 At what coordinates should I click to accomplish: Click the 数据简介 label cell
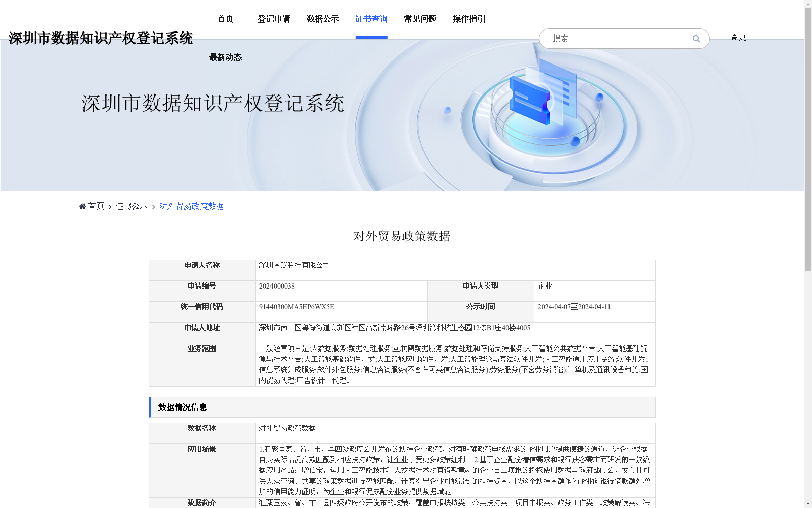click(x=202, y=503)
